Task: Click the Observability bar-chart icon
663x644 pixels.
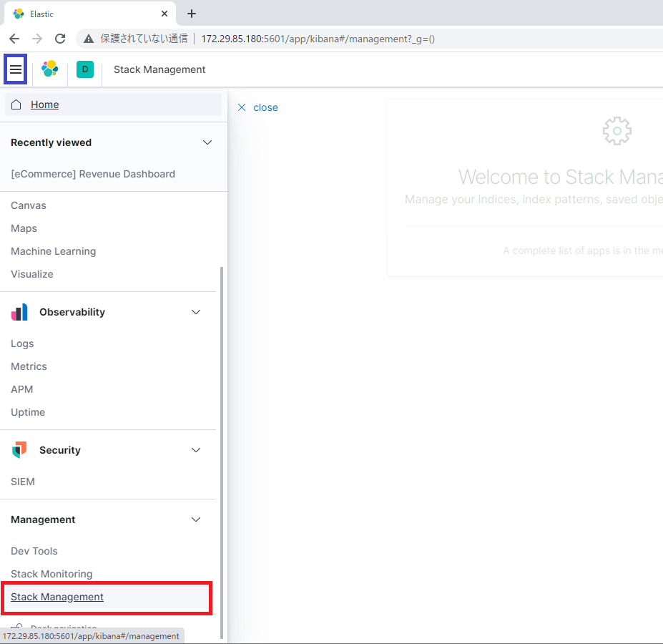Action: 19,312
